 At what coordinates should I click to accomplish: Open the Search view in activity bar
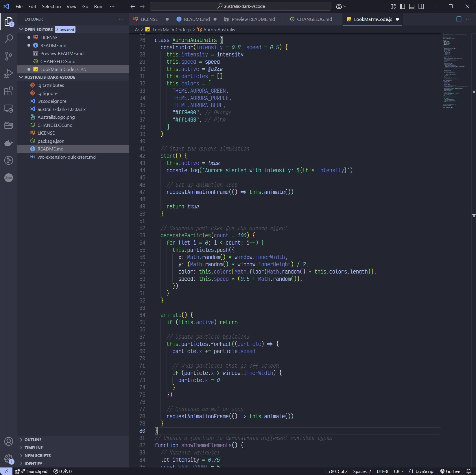tap(9, 38)
